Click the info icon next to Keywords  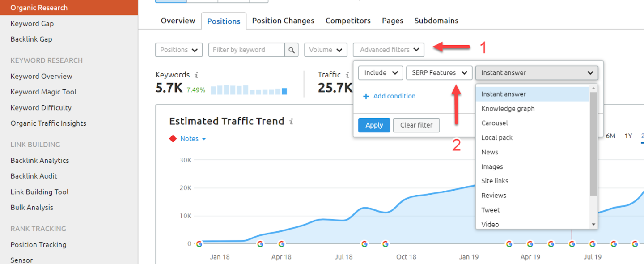tap(197, 75)
